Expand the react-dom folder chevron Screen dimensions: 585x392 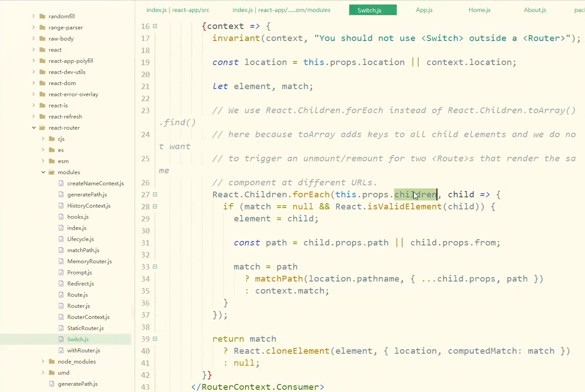33,83
